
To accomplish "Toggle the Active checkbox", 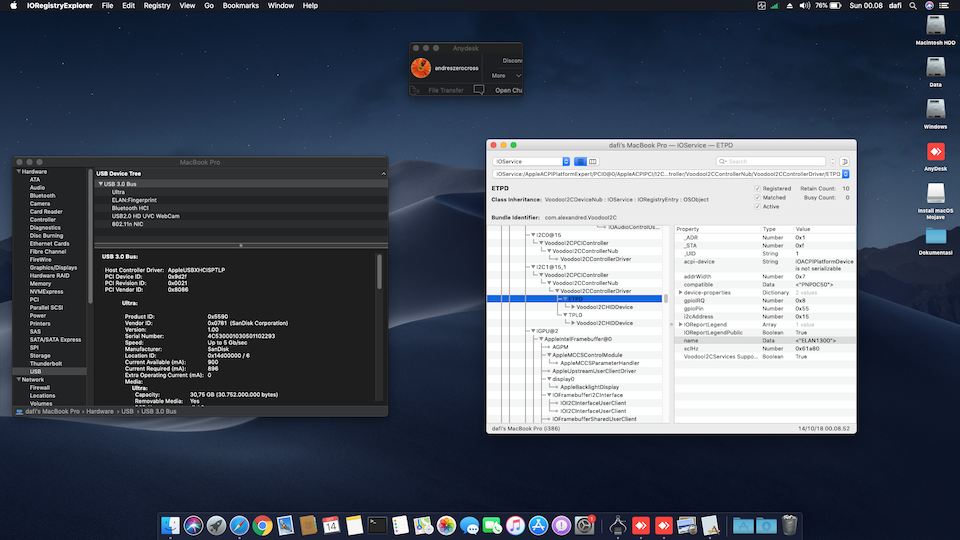I will point(757,207).
